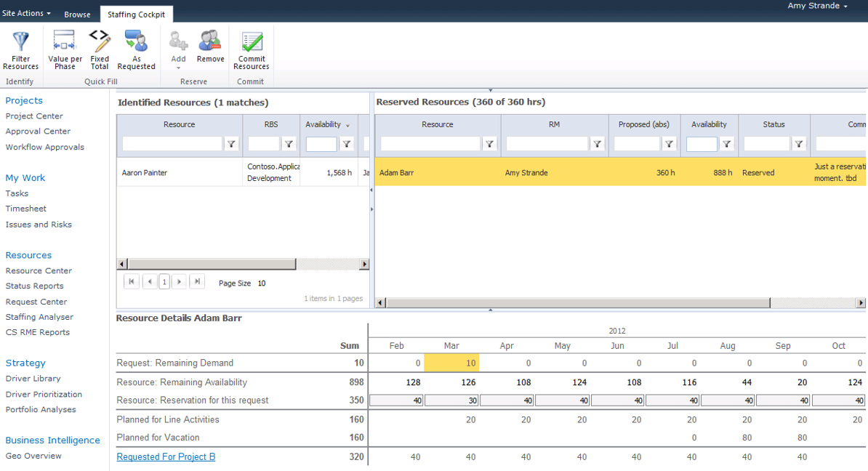Open Amy Strande user menu
This screenshot has width=868, height=471.
[817, 6]
